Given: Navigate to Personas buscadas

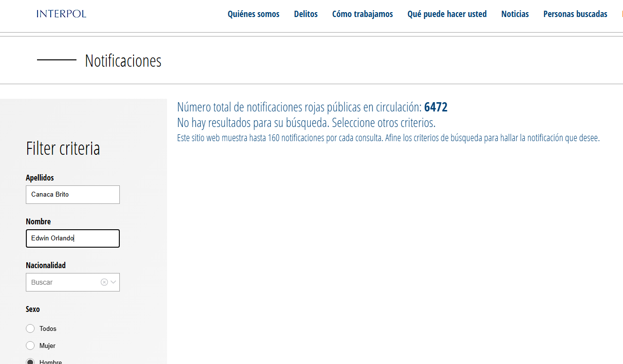Looking at the screenshot, I should [575, 14].
